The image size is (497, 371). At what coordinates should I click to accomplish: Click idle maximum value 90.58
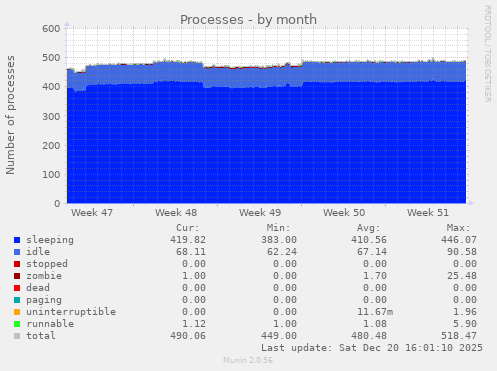(x=462, y=252)
